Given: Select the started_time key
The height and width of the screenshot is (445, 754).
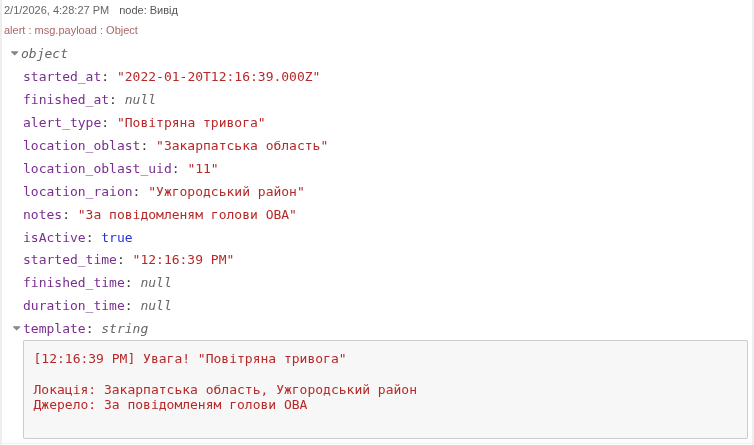Looking at the screenshot, I should click(x=70, y=260).
